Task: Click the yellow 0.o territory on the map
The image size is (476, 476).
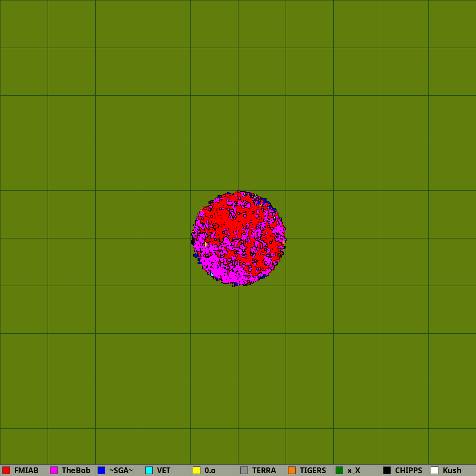Action: point(206,245)
